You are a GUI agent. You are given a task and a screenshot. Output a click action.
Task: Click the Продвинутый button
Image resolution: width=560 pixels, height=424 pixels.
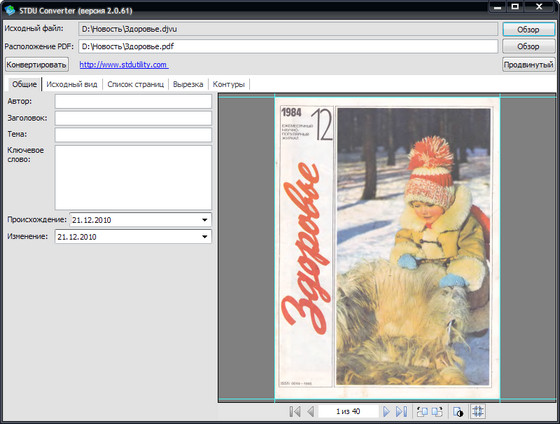point(529,65)
